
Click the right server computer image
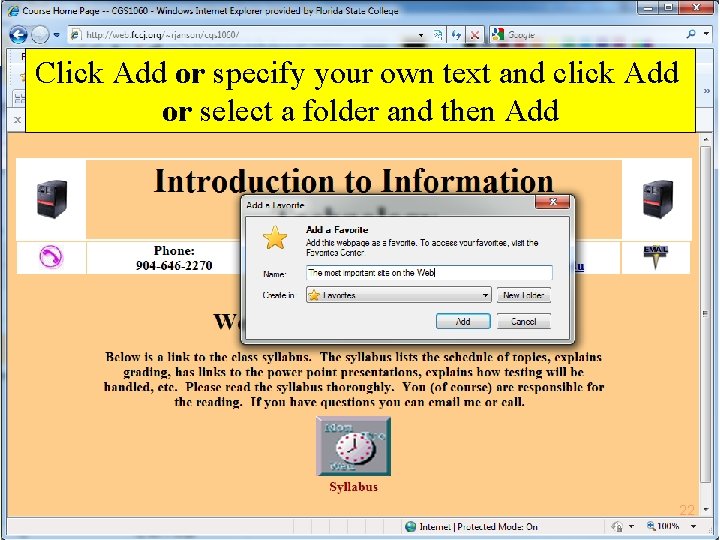tap(658, 199)
